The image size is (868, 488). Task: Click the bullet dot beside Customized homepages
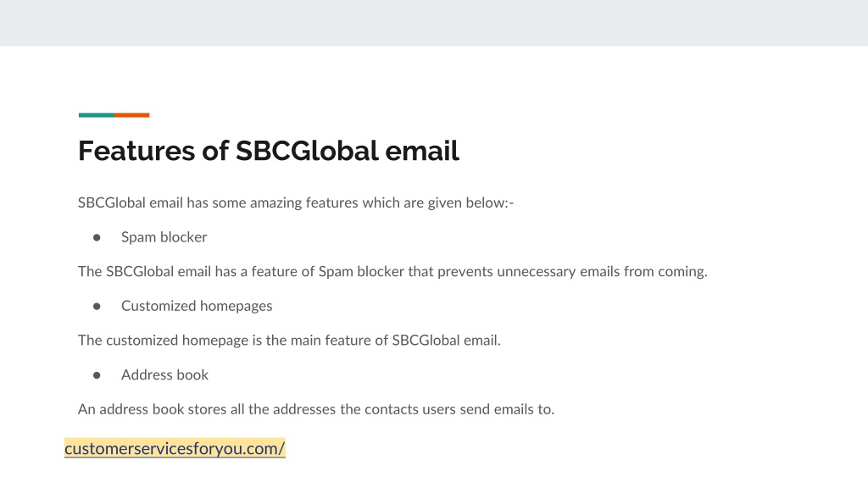(97, 306)
